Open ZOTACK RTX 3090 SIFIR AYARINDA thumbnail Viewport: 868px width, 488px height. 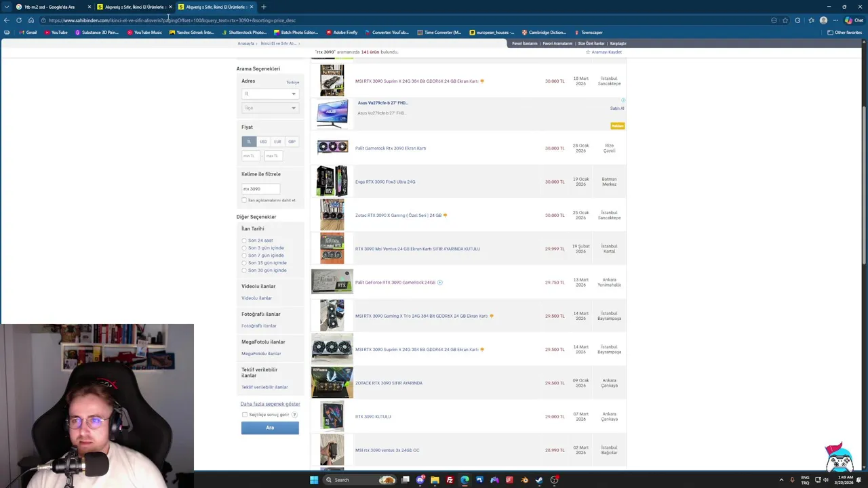click(x=332, y=383)
